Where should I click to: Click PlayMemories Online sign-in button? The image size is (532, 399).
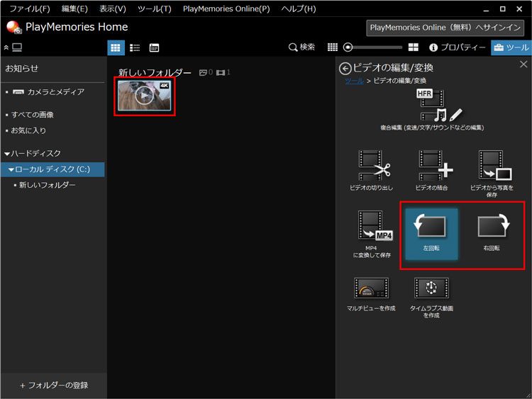(x=446, y=28)
